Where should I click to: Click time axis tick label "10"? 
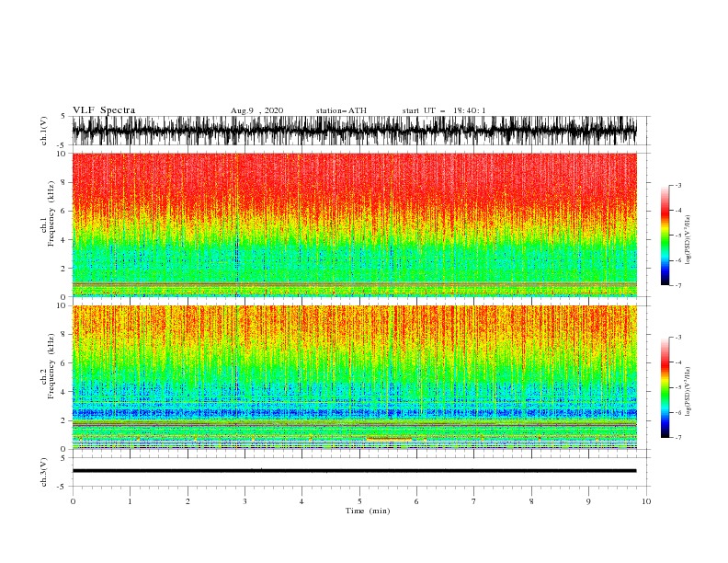(646, 501)
